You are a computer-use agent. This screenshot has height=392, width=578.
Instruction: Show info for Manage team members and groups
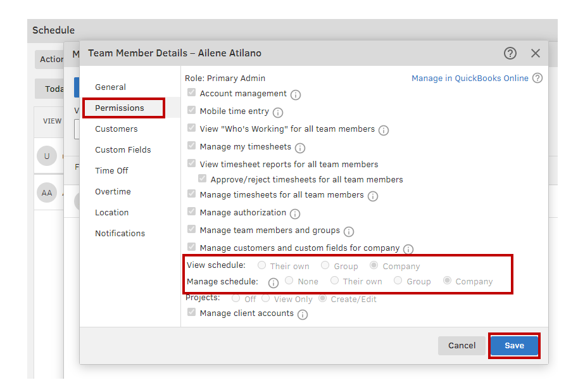348,231
